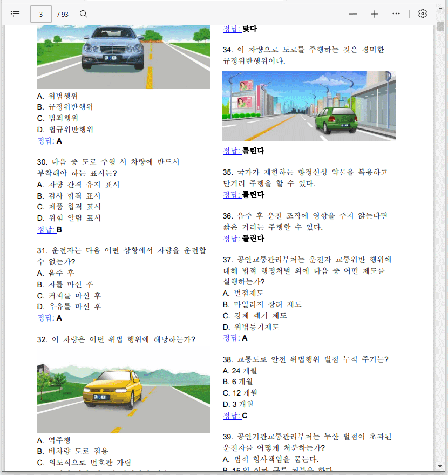
Task: Click the page number input field
Action: 41,14
